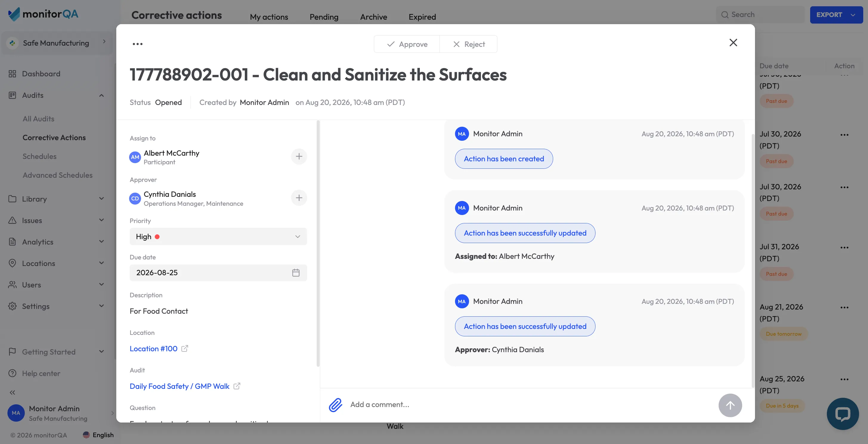Switch to Expired tab
The width and height of the screenshot is (868, 444).
pos(422,17)
